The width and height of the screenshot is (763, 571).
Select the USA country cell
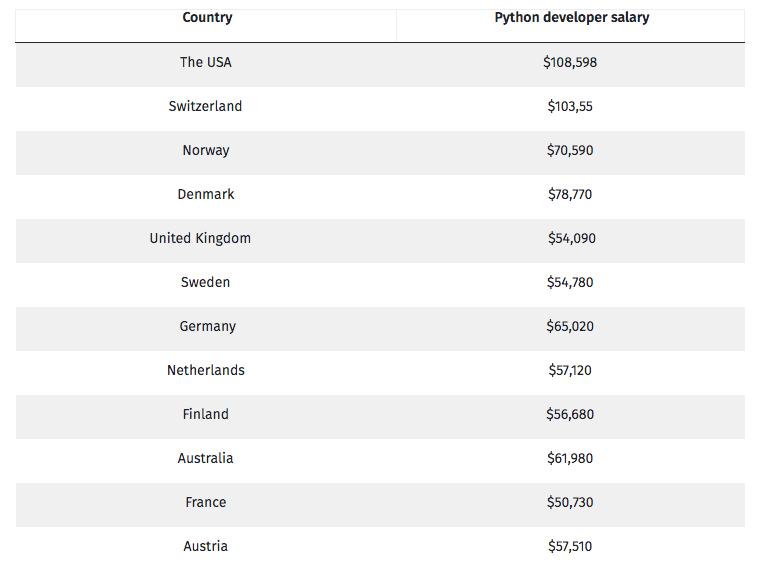[206, 62]
